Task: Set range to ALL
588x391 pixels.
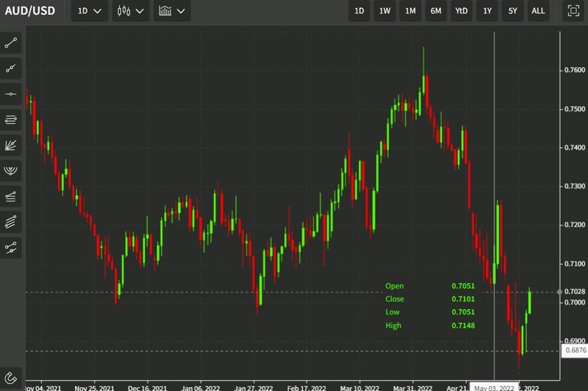Action: tap(538, 11)
